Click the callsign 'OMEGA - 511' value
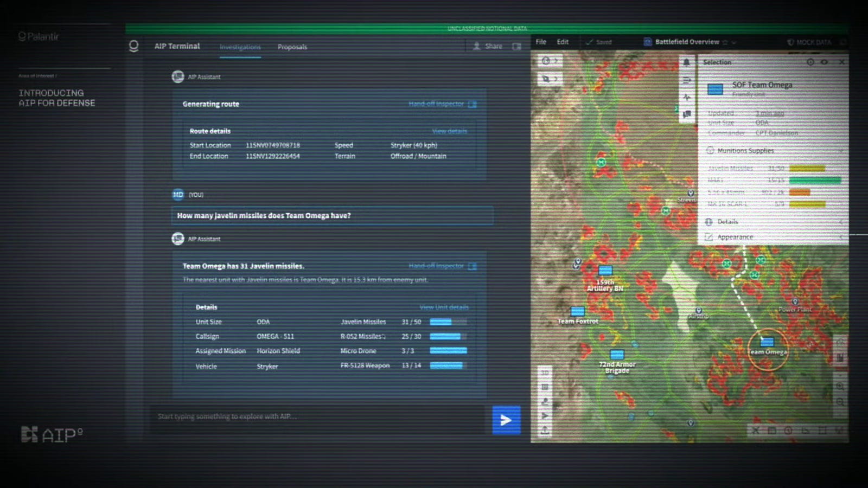Viewport: 868px width, 488px height. pyautogui.click(x=275, y=336)
